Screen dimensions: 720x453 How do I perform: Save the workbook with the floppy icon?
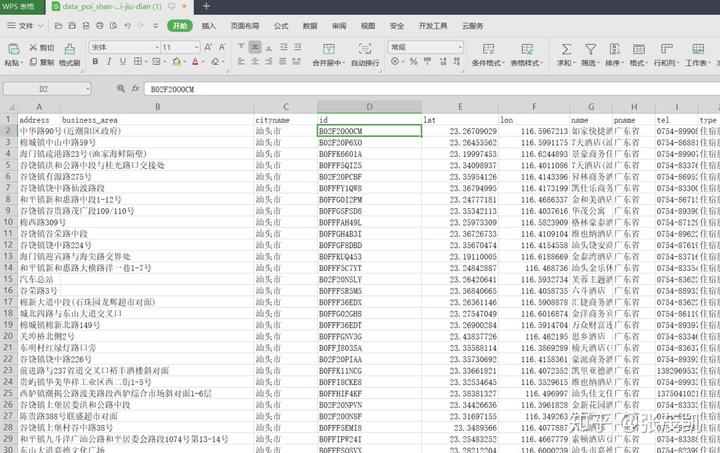click(72, 26)
